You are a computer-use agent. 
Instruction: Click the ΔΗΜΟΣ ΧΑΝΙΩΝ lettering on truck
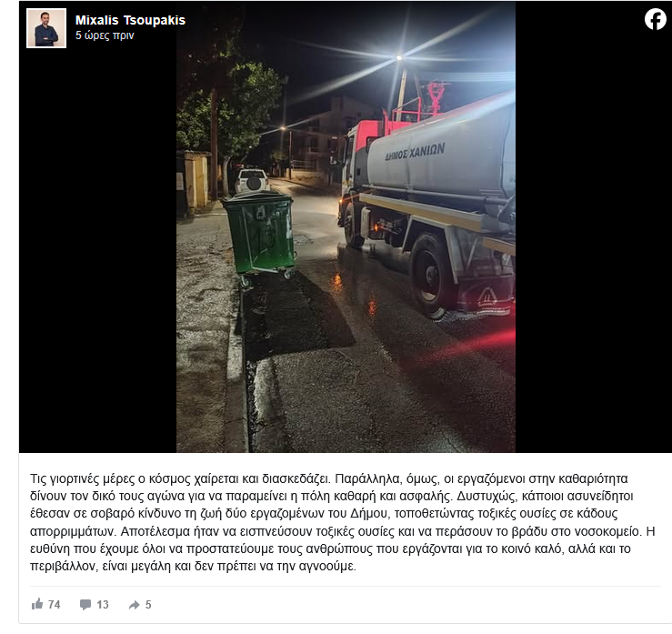click(415, 152)
